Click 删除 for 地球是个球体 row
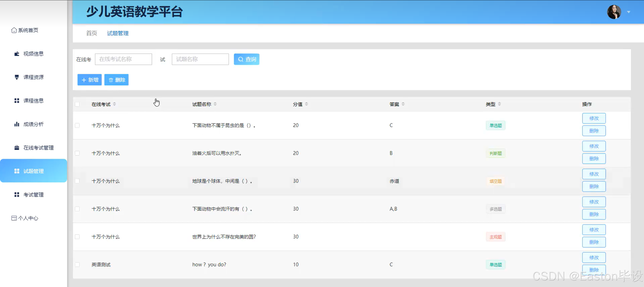 tap(594, 186)
